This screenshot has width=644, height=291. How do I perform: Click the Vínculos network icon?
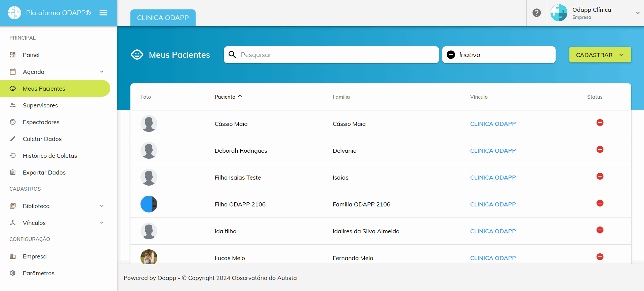click(x=13, y=223)
